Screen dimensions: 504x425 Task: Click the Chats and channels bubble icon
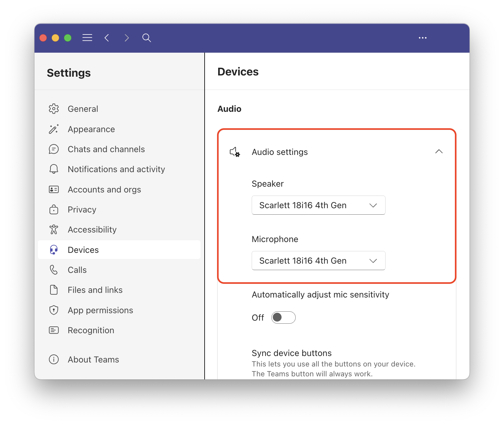click(x=54, y=149)
